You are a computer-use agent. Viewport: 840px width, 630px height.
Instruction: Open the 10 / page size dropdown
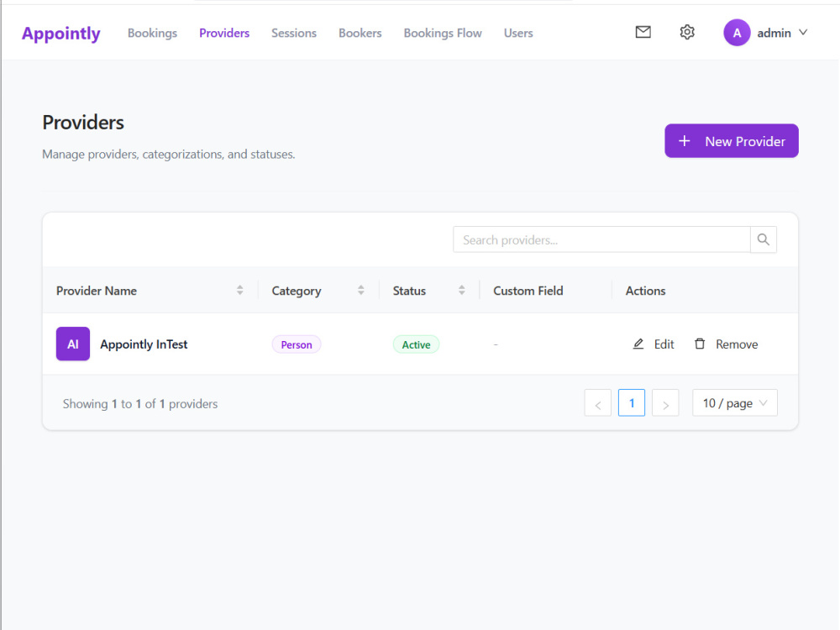[x=734, y=403]
